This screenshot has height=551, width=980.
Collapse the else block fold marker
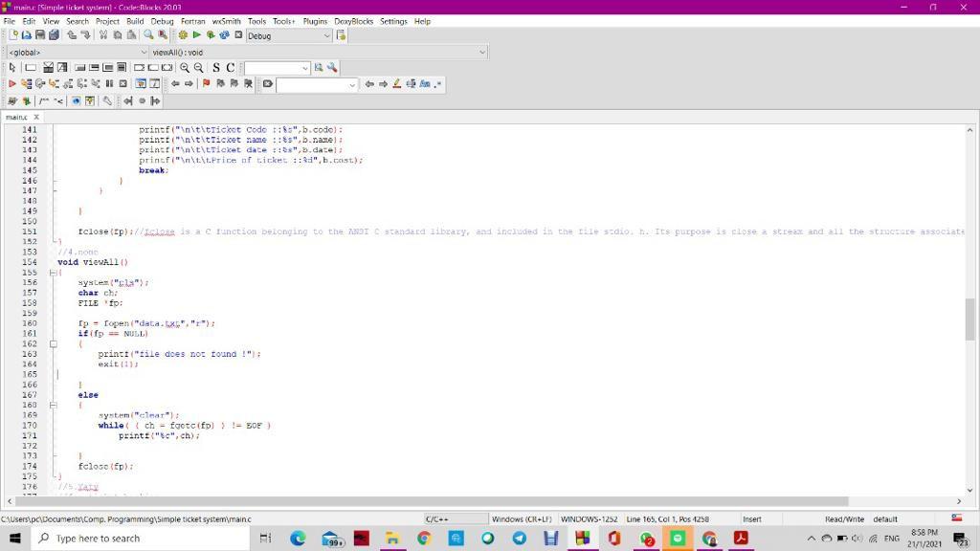[x=53, y=404]
